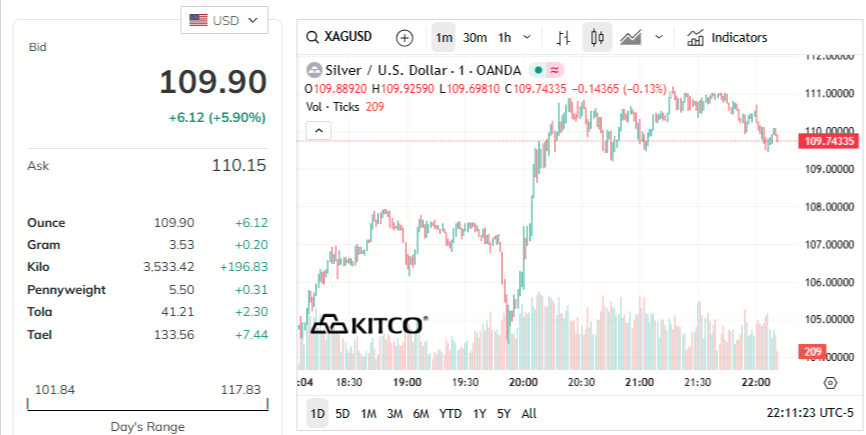
Task: Open the Indicators menu
Action: click(x=727, y=38)
